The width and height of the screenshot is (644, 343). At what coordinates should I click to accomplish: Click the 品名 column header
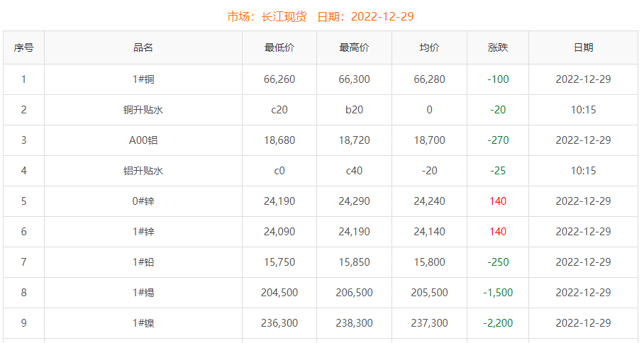point(143,47)
